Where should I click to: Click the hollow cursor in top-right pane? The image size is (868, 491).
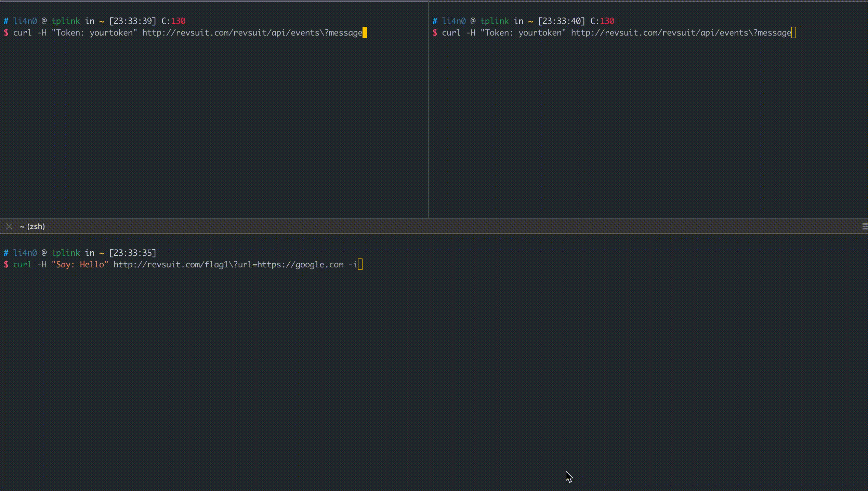794,33
